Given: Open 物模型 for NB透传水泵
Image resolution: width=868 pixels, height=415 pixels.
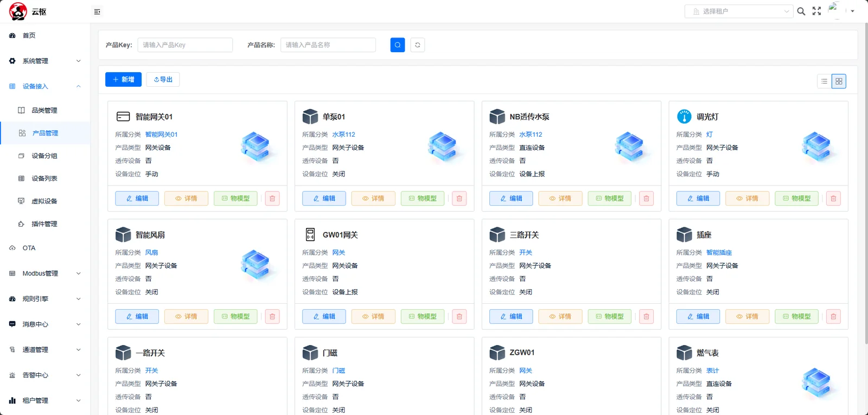Looking at the screenshot, I should pos(610,199).
